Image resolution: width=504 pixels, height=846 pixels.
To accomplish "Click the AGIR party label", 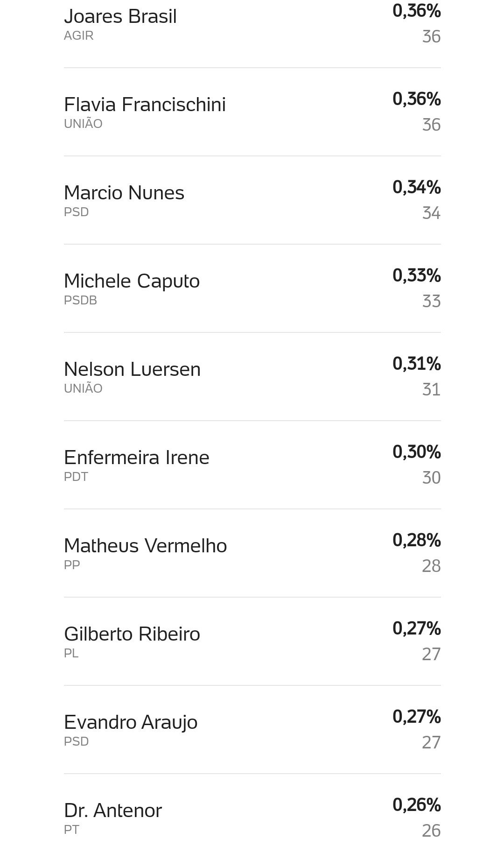I will tap(79, 35).
